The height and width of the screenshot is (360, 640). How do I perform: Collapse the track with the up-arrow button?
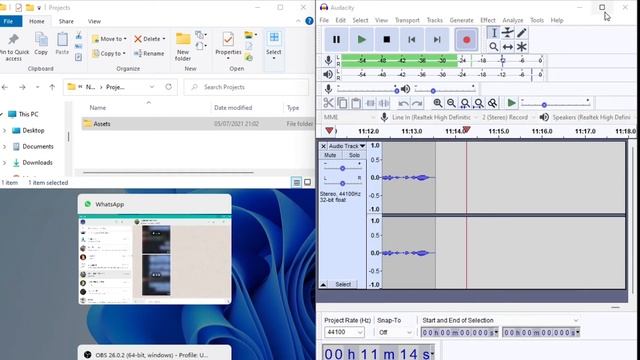tap(323, 284)
